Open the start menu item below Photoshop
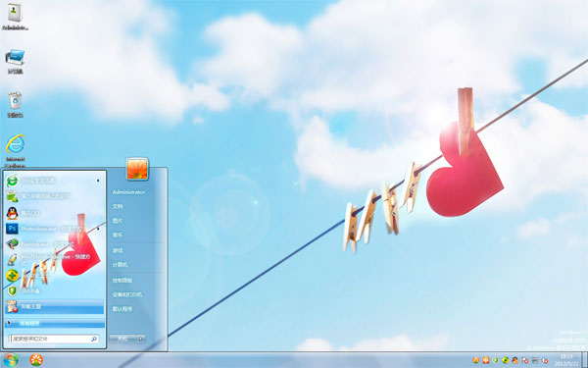The height and width of the screenshot is (368, 588). tap(55, 244)
